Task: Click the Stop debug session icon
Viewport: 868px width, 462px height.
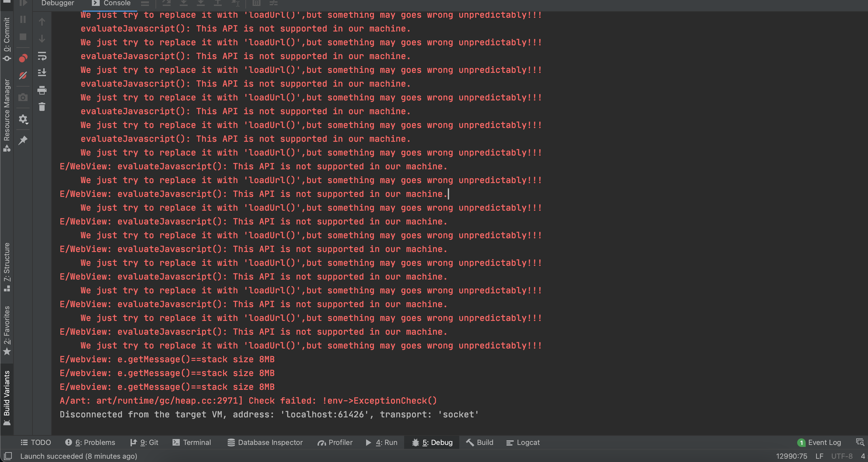Action: [23, 37]
